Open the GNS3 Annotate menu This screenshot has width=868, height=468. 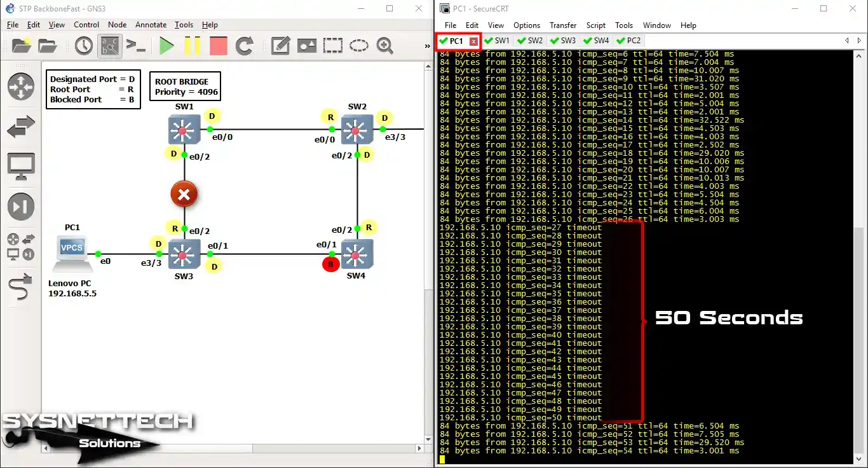pyautogui.click(x=151, y=25)
